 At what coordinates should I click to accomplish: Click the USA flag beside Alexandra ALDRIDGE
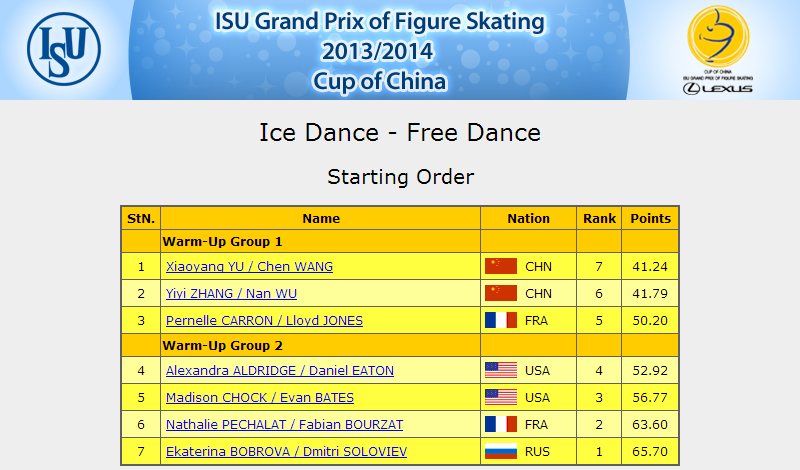click(501, 370)
